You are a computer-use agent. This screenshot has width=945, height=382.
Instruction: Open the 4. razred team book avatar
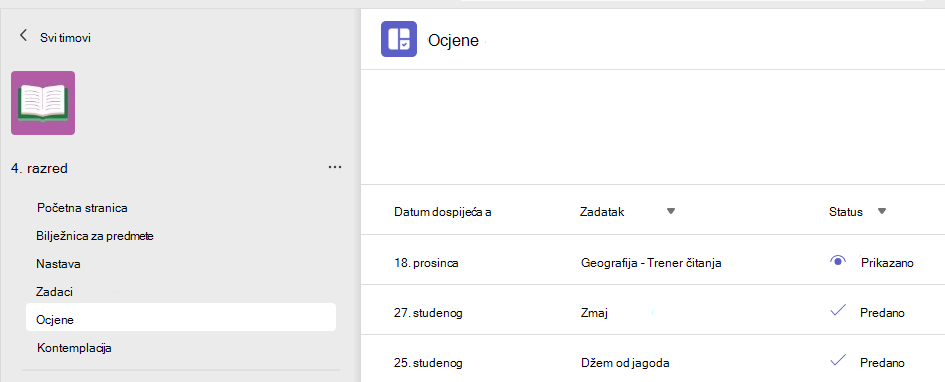point(43,103)
